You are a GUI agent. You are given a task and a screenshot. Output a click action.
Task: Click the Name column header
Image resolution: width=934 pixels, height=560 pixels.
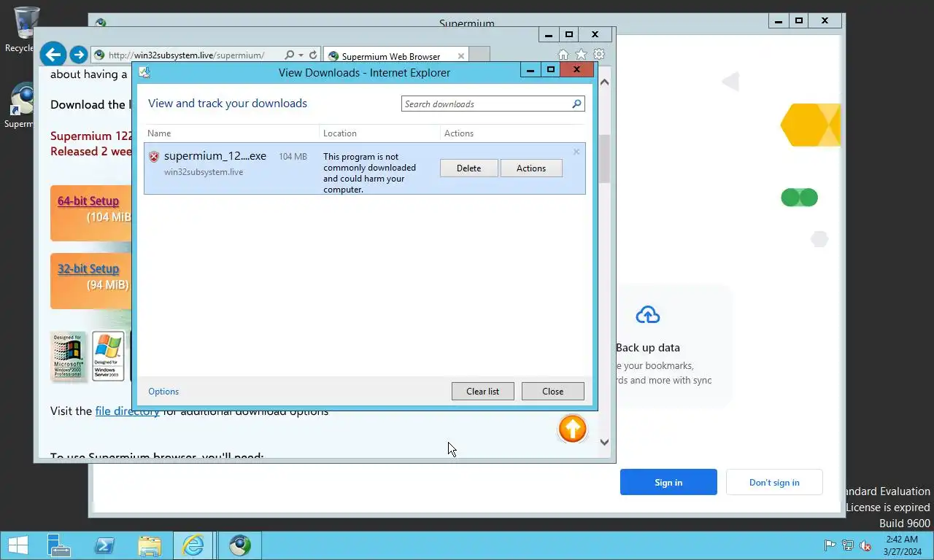tap(159, 133)
